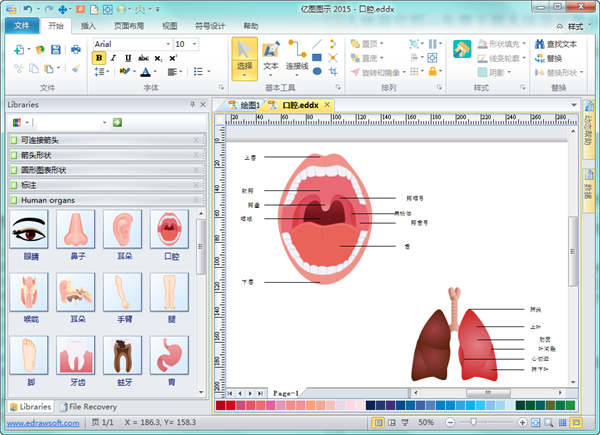The height and width of the screenshot is (435, 600).
Task: Toggle italic text formatting
Action: [x=113, y=58]
